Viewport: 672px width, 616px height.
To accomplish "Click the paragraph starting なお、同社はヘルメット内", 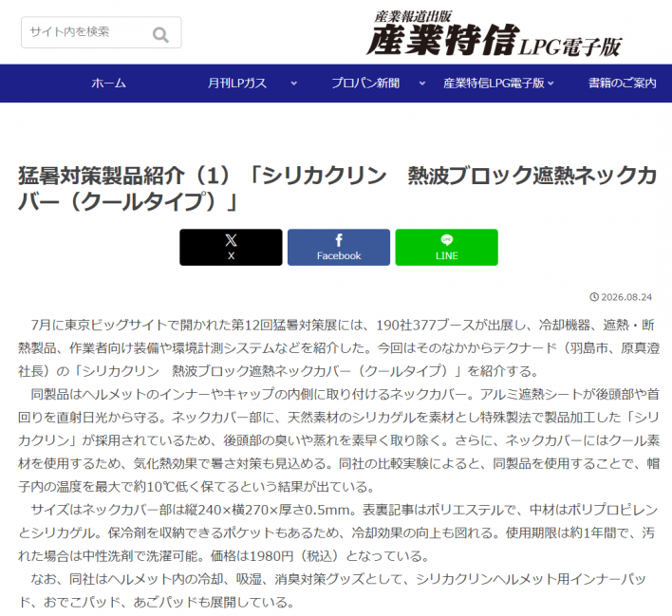I will click(x=332, y=590).
